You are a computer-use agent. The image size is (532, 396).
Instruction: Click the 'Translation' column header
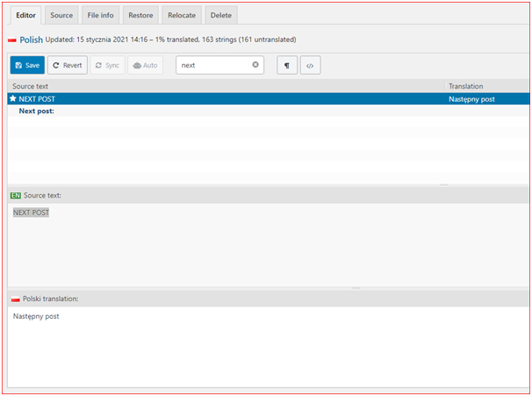pos(466,86)
